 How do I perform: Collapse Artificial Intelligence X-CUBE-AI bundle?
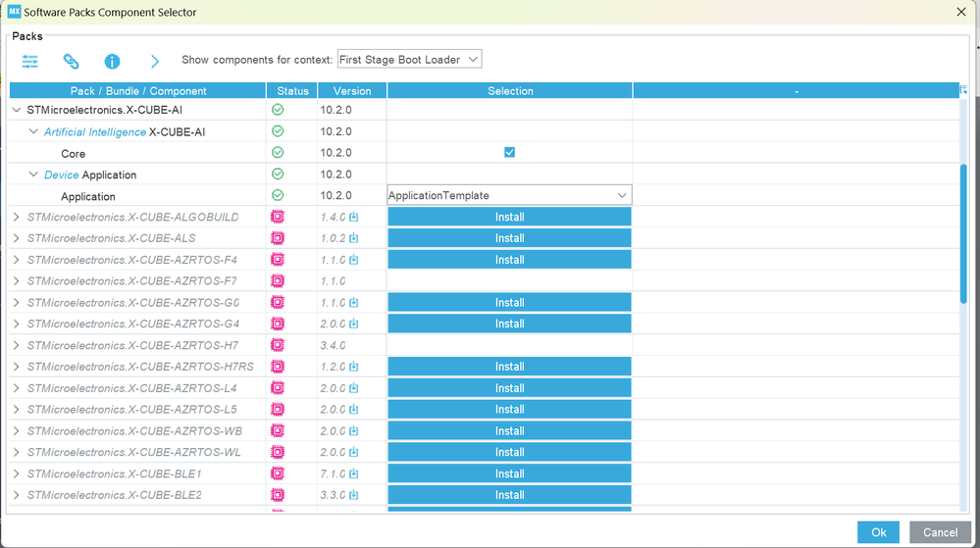[33, 131]
